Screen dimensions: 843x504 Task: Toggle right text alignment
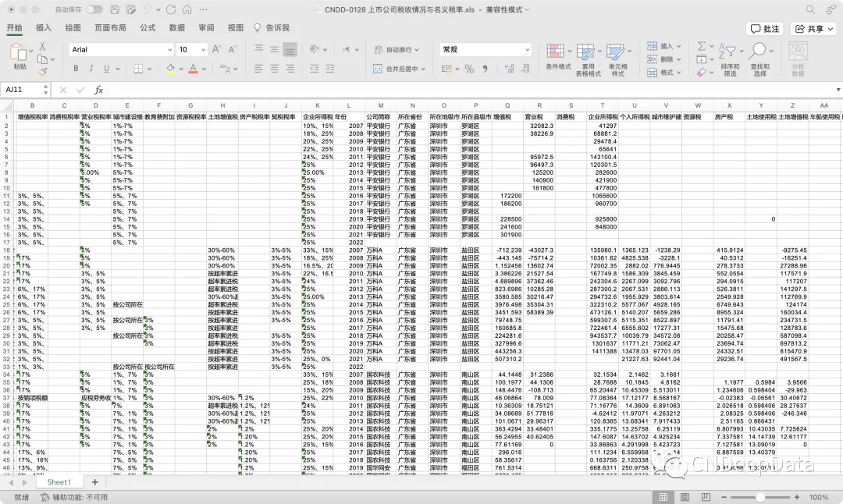[290, 68]
